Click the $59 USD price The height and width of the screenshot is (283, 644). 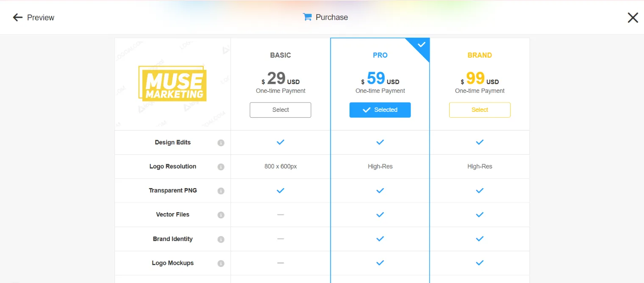click(x=380, y=78)
